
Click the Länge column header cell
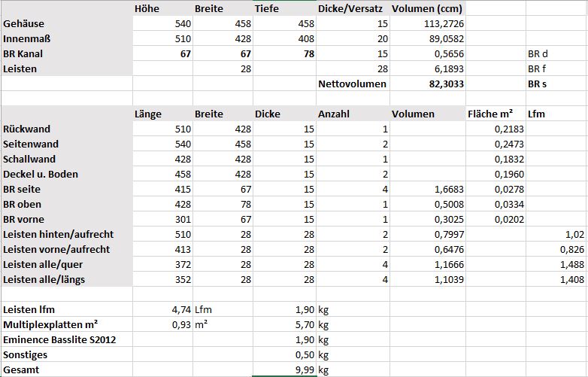click(x=162, y=114)
